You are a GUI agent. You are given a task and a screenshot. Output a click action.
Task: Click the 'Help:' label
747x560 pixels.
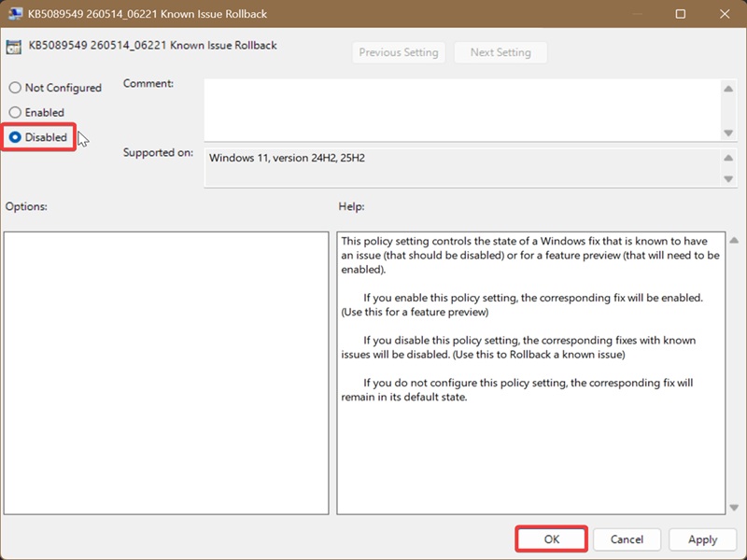tap(352, 206)
